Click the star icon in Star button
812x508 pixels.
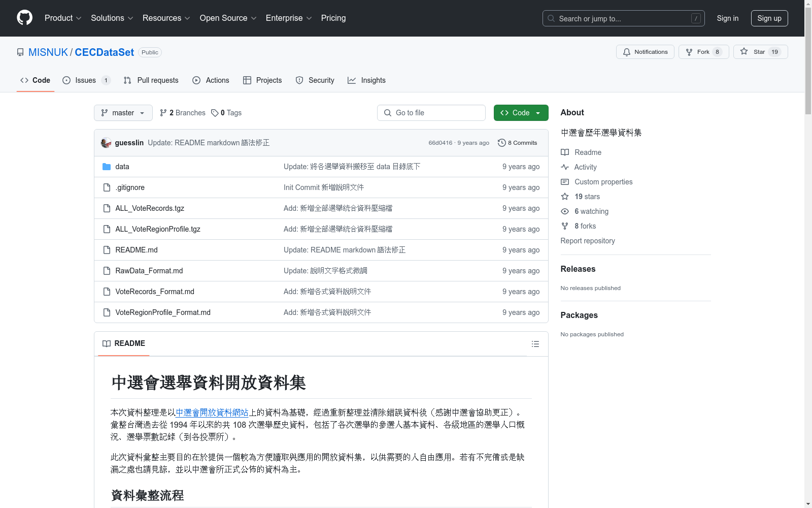point(744,51)
